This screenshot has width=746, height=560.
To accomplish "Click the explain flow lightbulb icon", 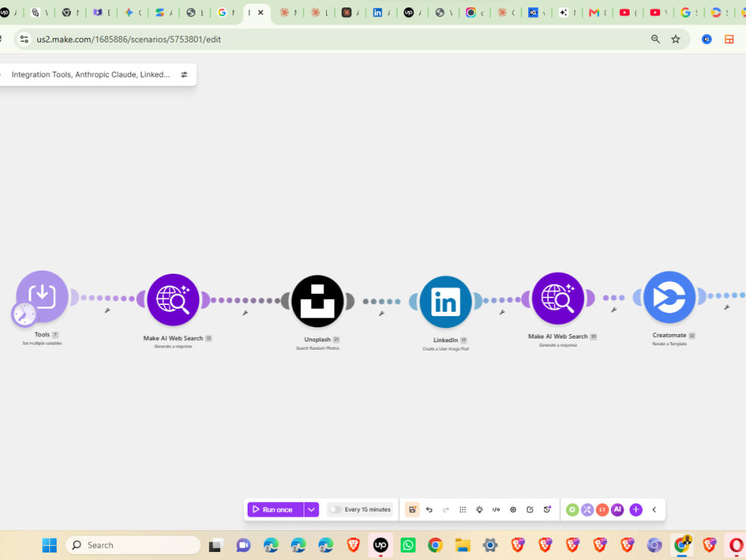I will click(x=480, y=509).
